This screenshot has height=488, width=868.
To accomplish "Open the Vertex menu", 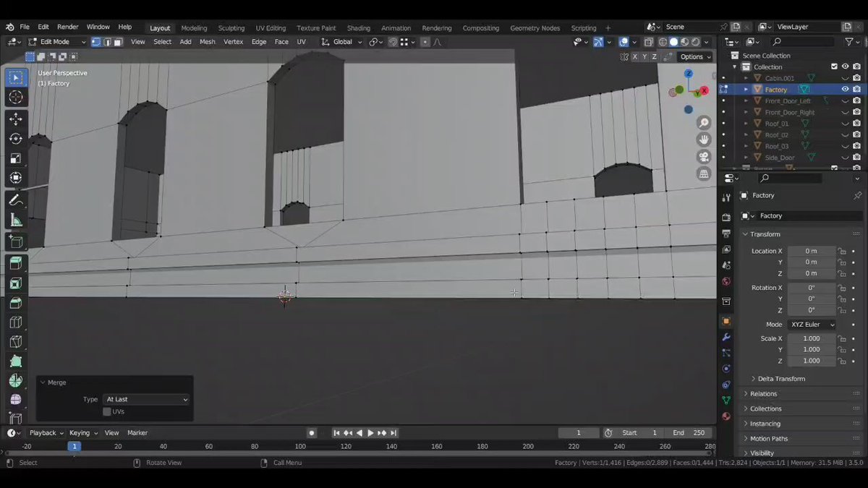I will (233, 42).
